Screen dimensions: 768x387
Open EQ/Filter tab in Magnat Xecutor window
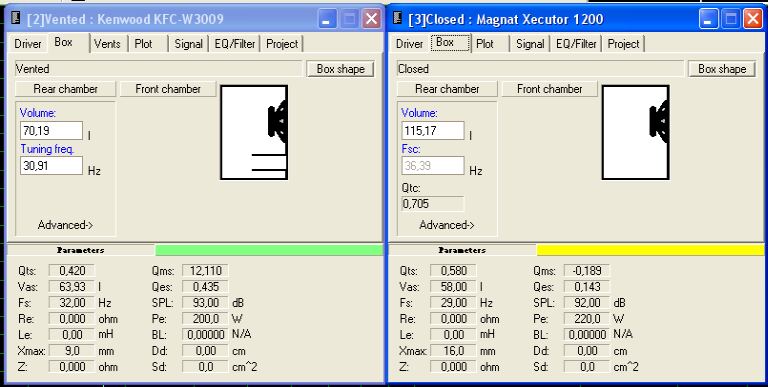tap(576, 44)
